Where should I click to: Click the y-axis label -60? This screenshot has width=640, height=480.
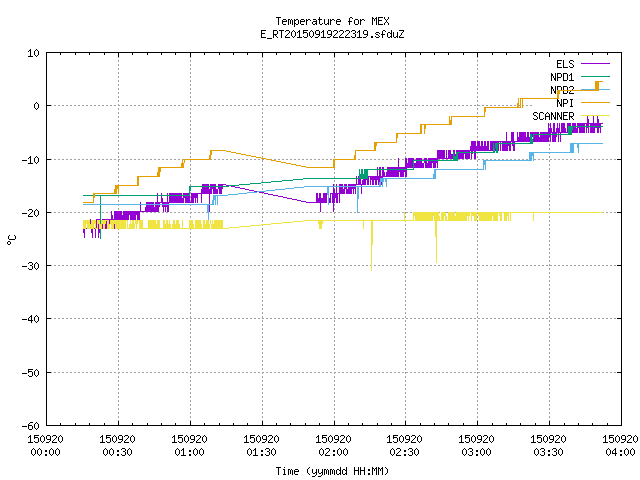point(31,426)
